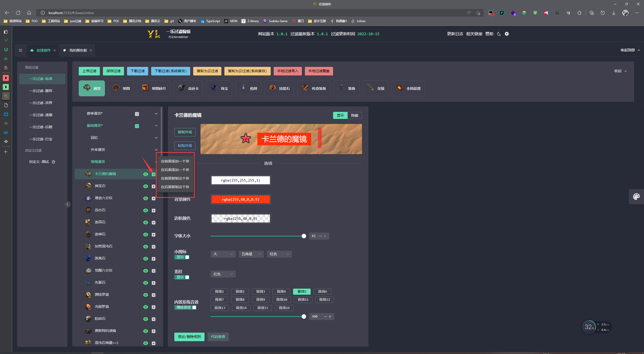Collapse toolbar with 收起 button
This screenshot has height=354, width=644.
tap(620, 71)
